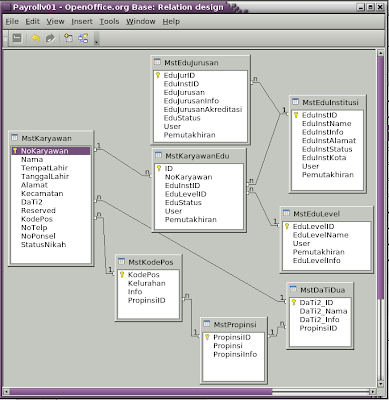Click the MstPropinsi table title bar

(234, 324)
